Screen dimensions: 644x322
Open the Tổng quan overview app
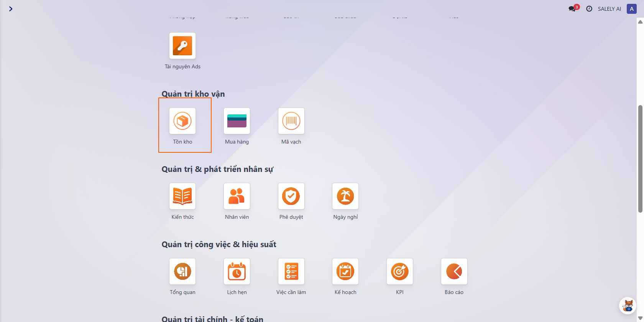click(x=182, y=272)
